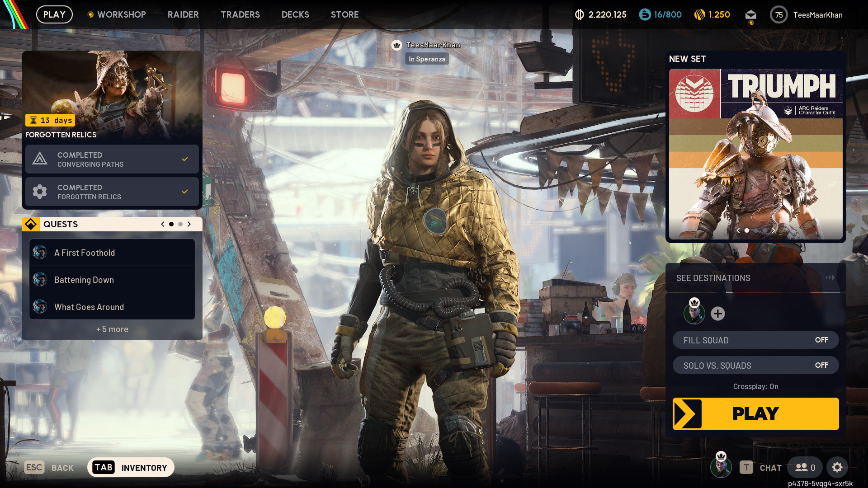Open the settings gear icon
Viewport: 868px width, 488px height.
tap(837, 468)
